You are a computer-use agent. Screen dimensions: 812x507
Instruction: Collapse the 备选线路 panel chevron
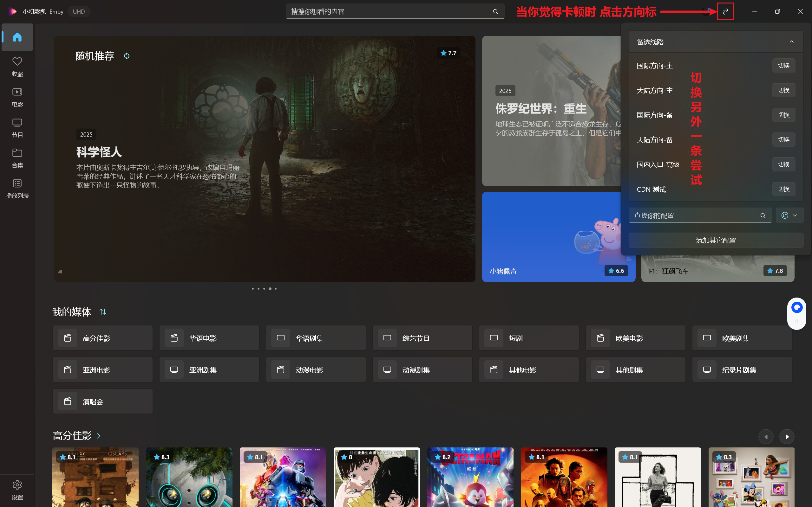click(x=791, y=42)
